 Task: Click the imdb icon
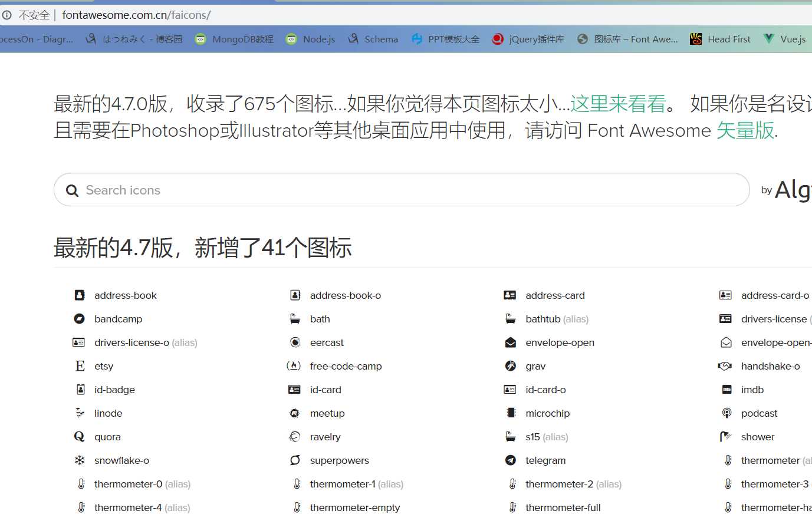[x=727, y=390]
